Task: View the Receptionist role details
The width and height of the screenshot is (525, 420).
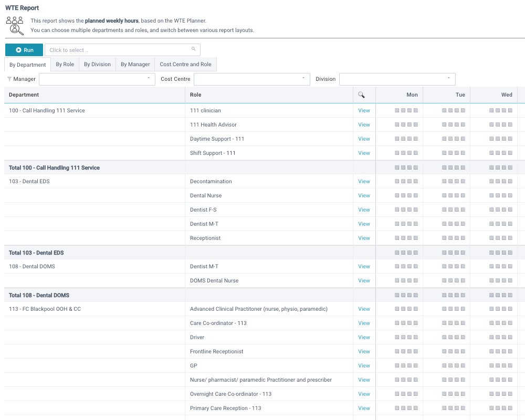Action: click(364, 238)
